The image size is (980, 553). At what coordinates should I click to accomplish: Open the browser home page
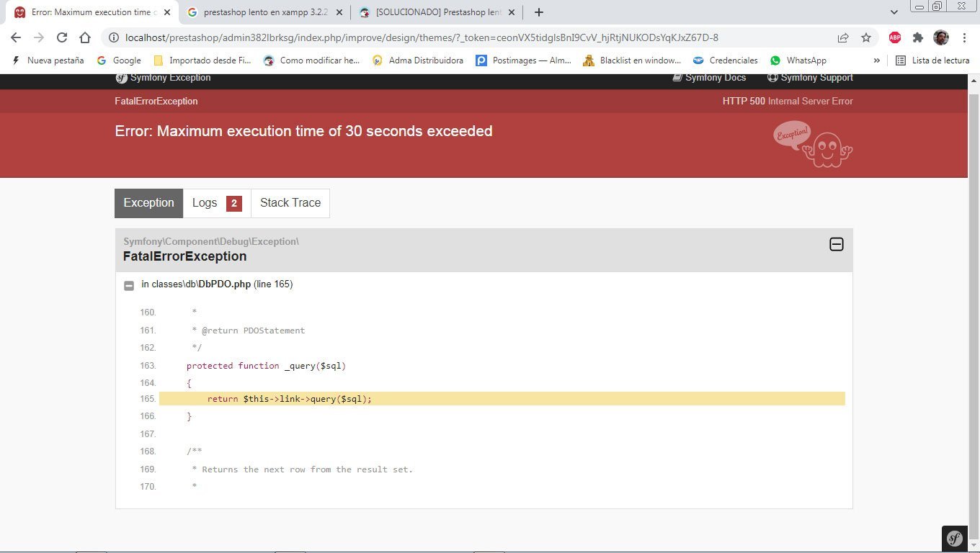click(x=85, y=37)
